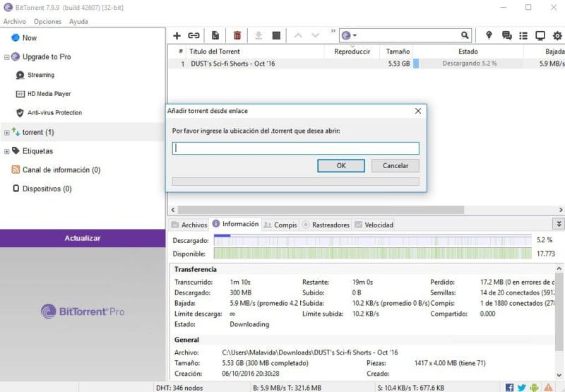Open the Archivo menu
Screen dimensions: 565x392
coord(14,21)
